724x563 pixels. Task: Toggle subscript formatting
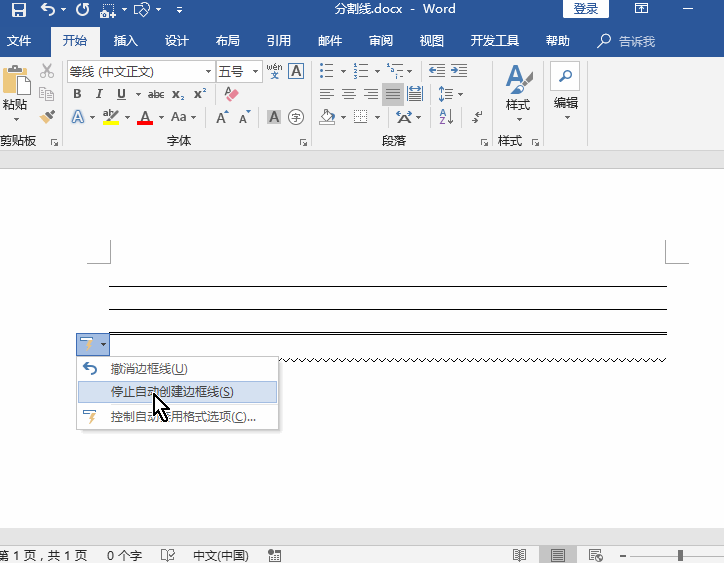[178, 94]
